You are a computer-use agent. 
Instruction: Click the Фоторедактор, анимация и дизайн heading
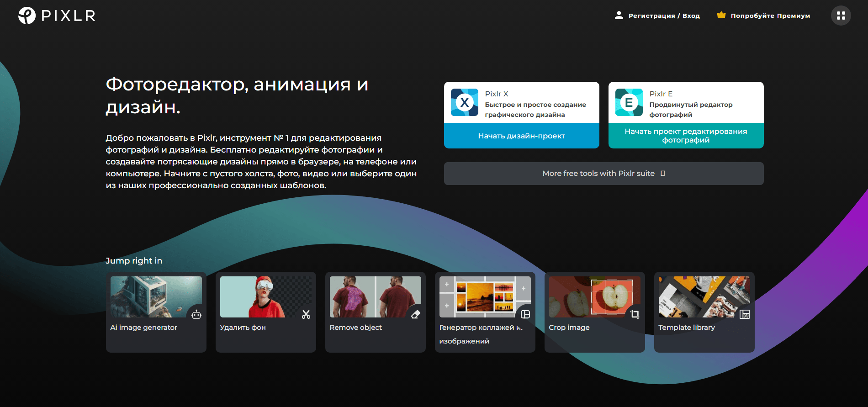tap(237, 95)
